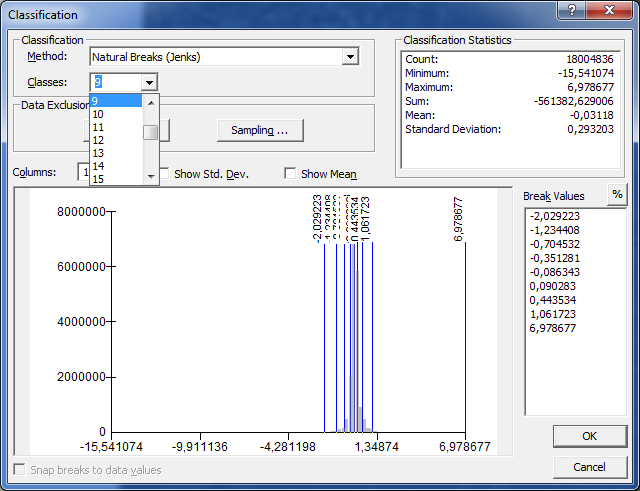The width and height of the screenshot is (640, 491).
Task: Select break value -0,086343 in list
Action: 555,272
